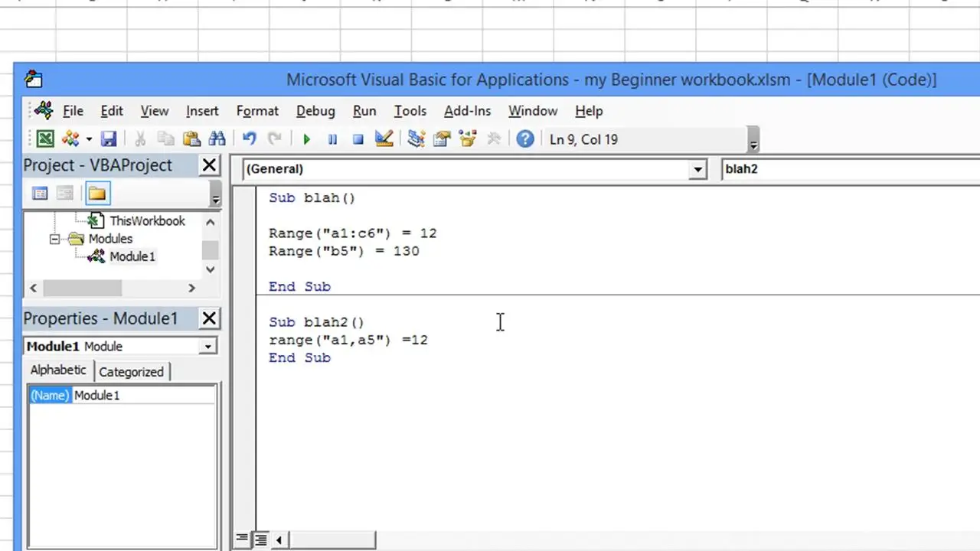
Task: Open the View menu
Action: pyautogui.click(x=154, y=111)
